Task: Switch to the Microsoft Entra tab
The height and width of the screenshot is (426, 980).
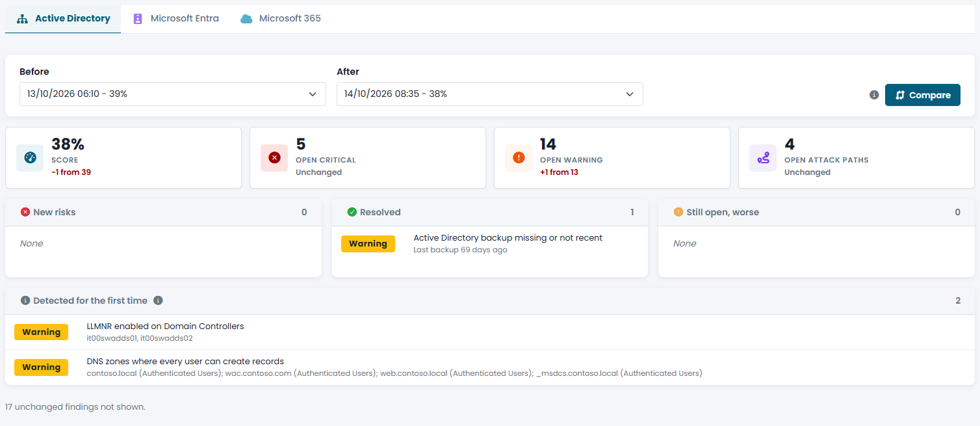Action: click(175, 19)
